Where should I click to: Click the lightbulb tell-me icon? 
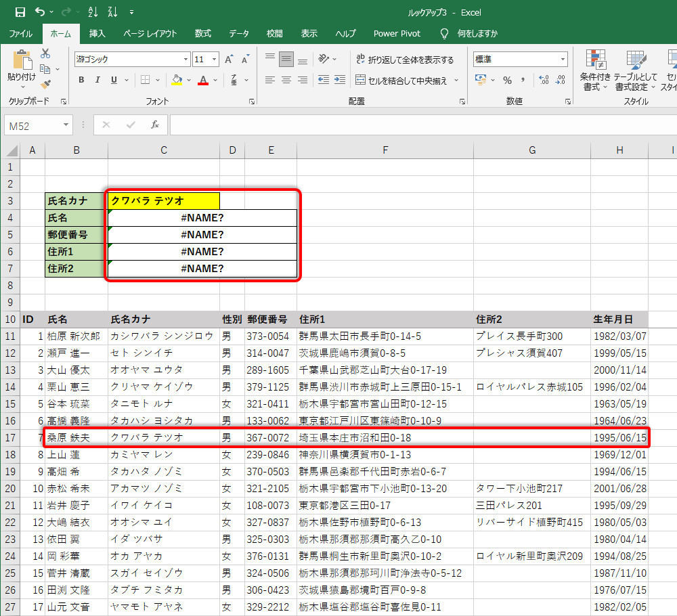[444, 34]
